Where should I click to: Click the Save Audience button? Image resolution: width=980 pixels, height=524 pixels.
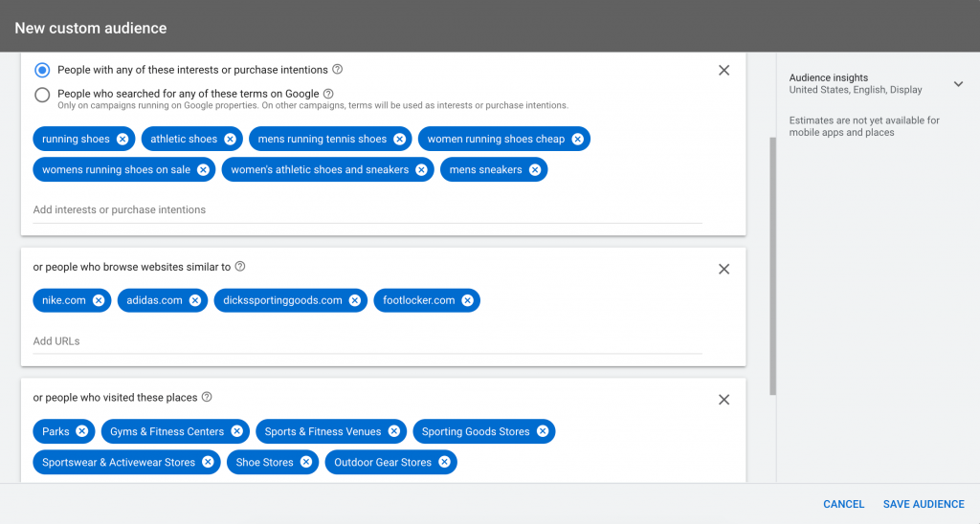pyautogui.click(x=924, y=504)
